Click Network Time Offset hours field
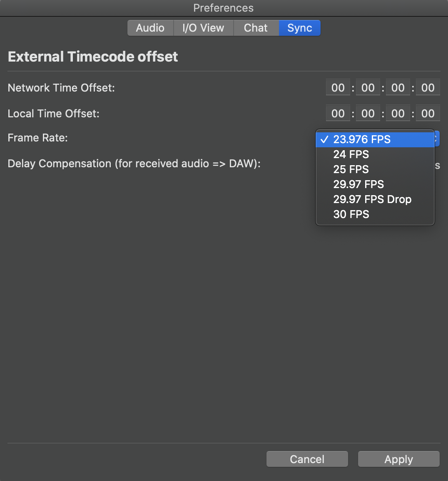 338,88
